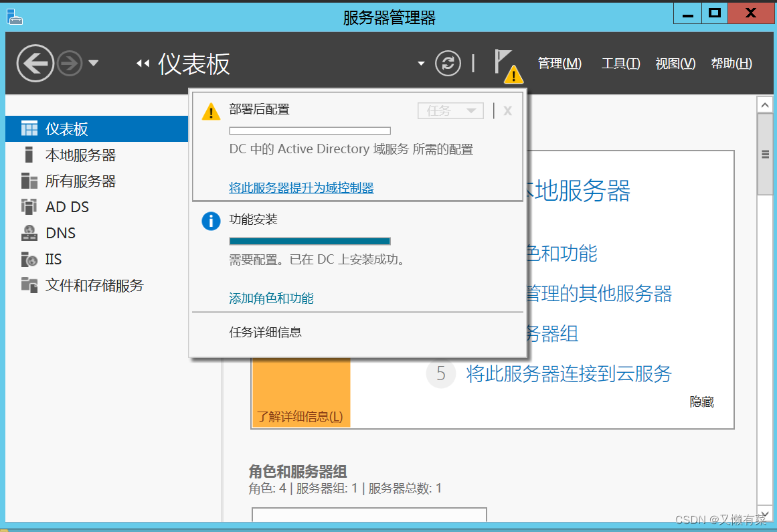Select 文件和存储服务 in the sidebar
Viewport: 777px width, 532px height.
tap(97, 285)
